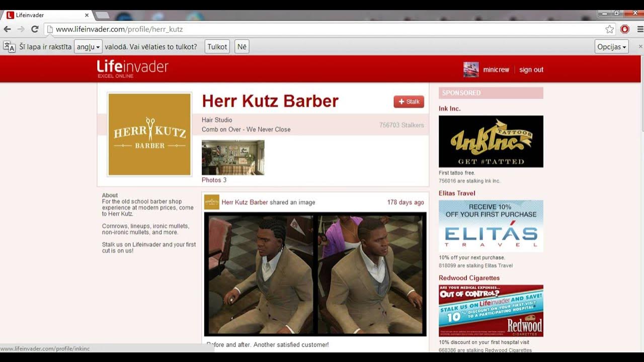Open the red Opera-style extension icon
Screen dimensions: 644x362
(625, 29)
